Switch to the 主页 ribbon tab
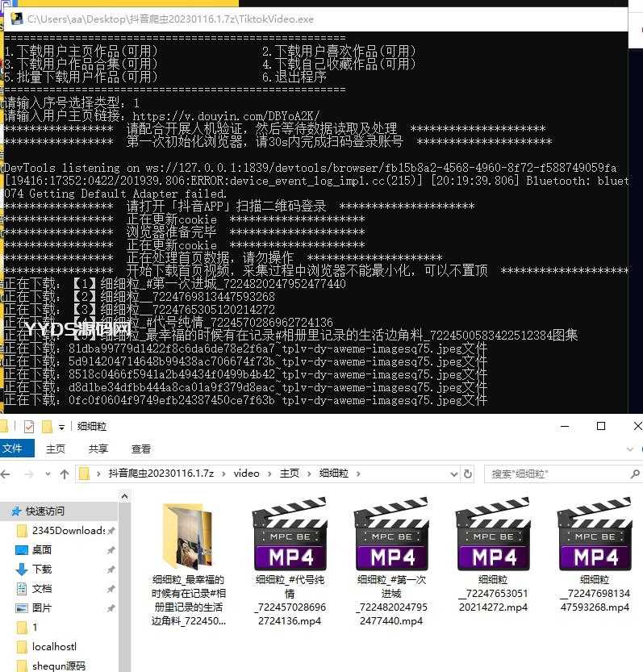This screenshot has height=672, width=643. tap(56, 449)
